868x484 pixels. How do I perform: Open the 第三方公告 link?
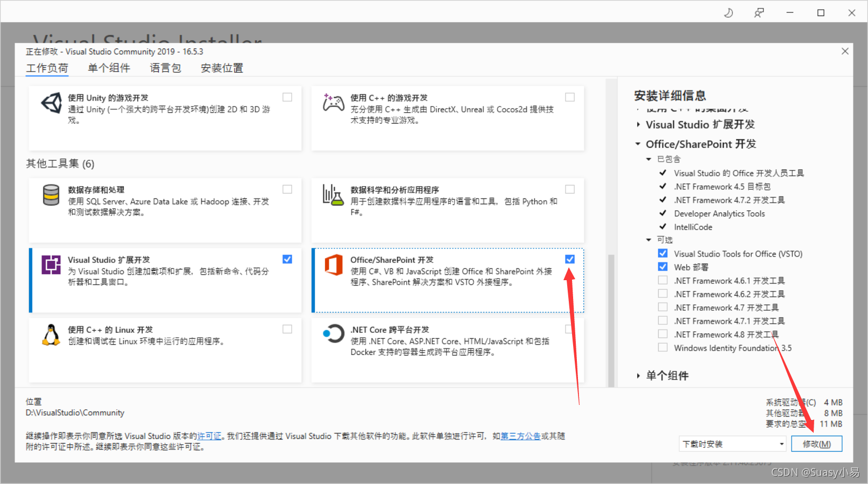coord(521,436)
